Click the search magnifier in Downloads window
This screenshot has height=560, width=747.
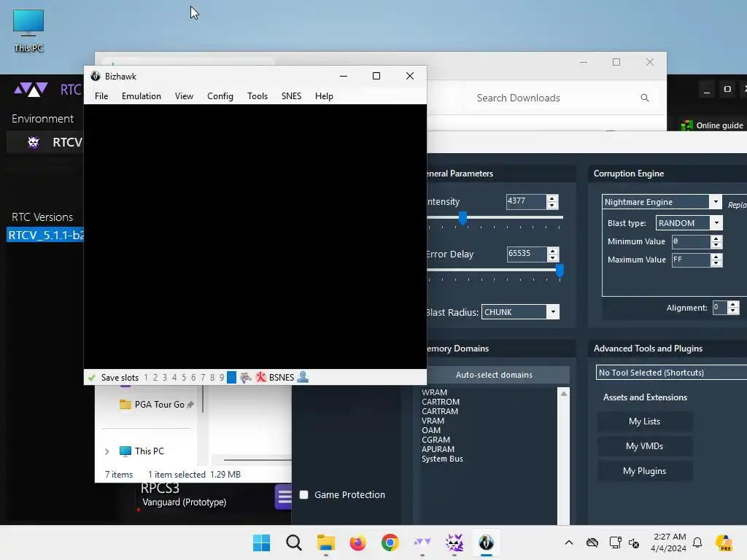click(645, 98)
